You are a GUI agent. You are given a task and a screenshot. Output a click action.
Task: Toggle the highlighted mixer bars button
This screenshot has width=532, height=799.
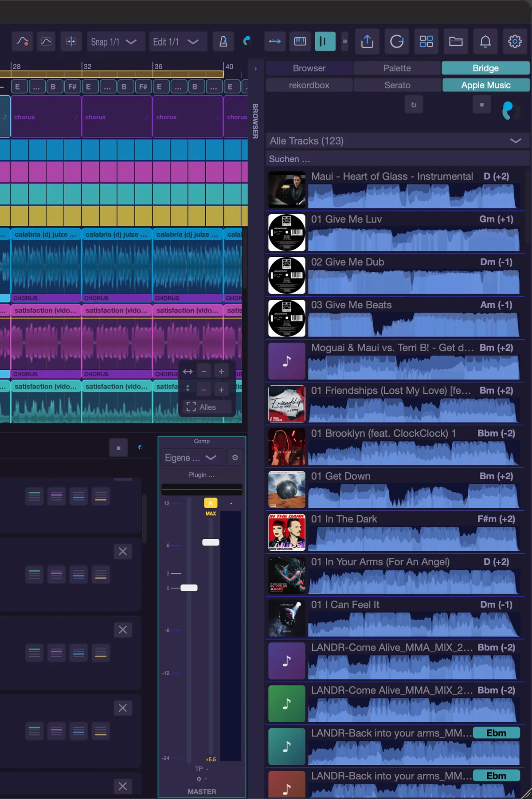coord(325,42)
